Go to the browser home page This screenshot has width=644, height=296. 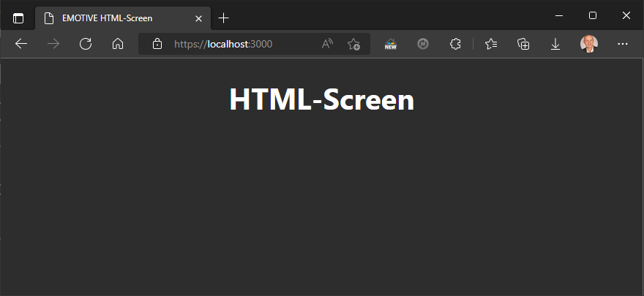pyautogui.click(x=118, y=44)
